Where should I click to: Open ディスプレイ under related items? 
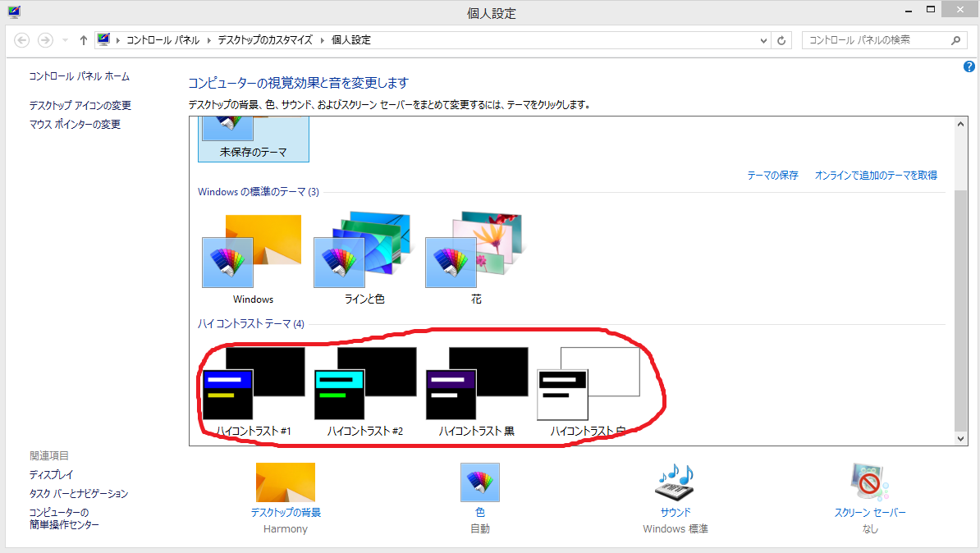pos(51,475)
